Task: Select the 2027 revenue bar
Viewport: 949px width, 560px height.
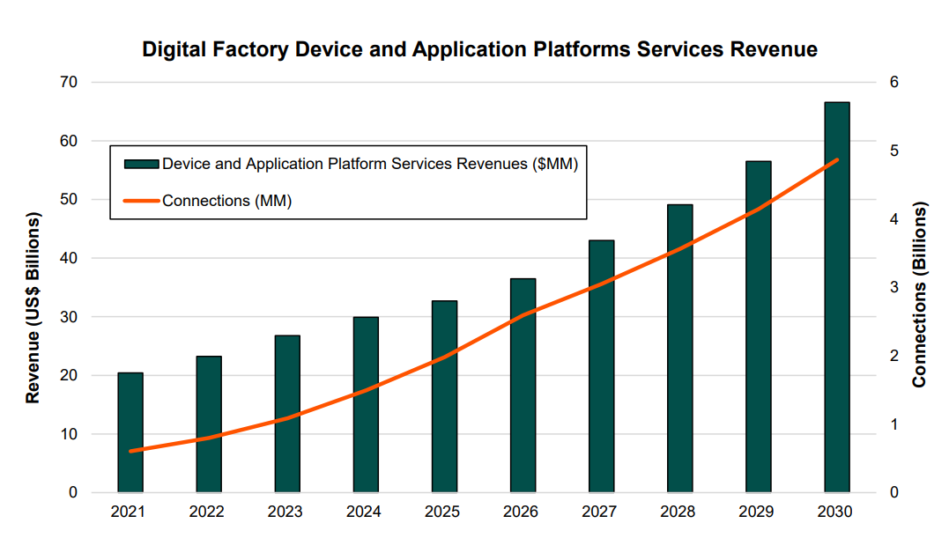Action: point(601,365)
